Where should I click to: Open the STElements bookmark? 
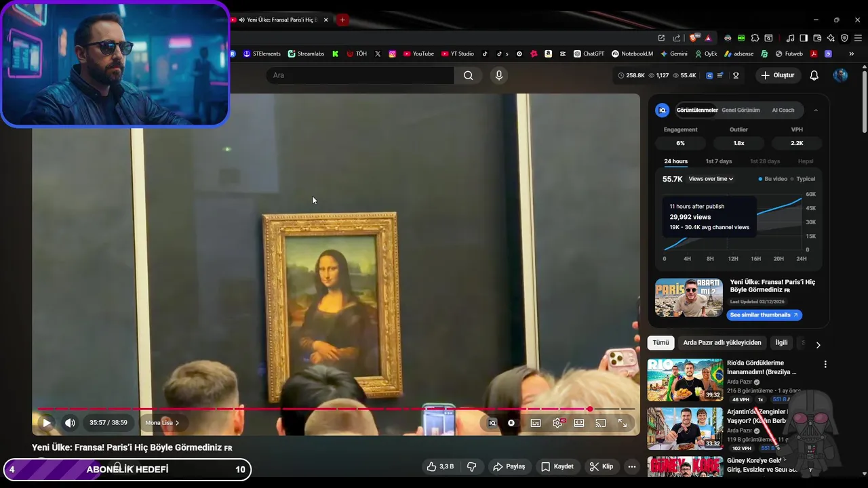[x=262, y=54]
